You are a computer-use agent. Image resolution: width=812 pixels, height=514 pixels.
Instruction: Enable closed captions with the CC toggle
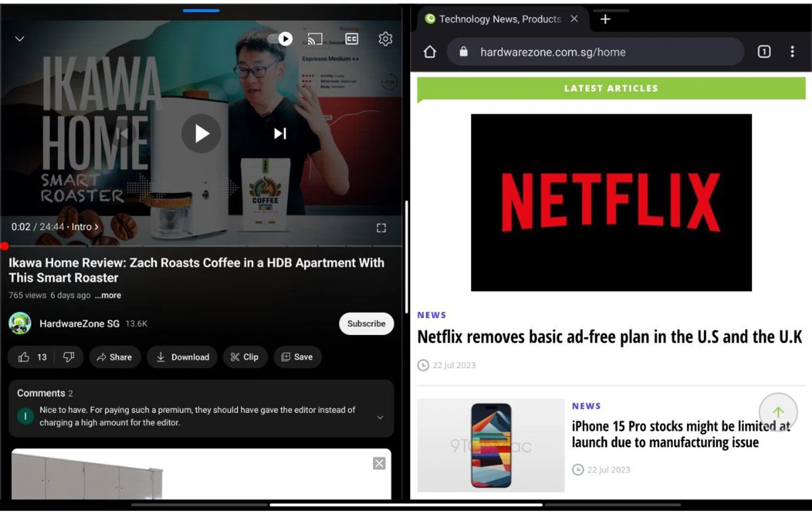[x=351, y=39]
